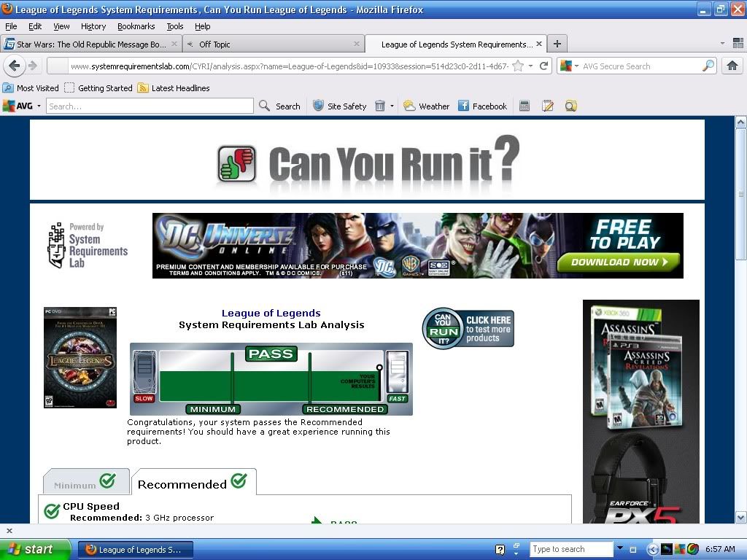Open the Help menu
Screen dimensions: 747x560
coord(203,26)
